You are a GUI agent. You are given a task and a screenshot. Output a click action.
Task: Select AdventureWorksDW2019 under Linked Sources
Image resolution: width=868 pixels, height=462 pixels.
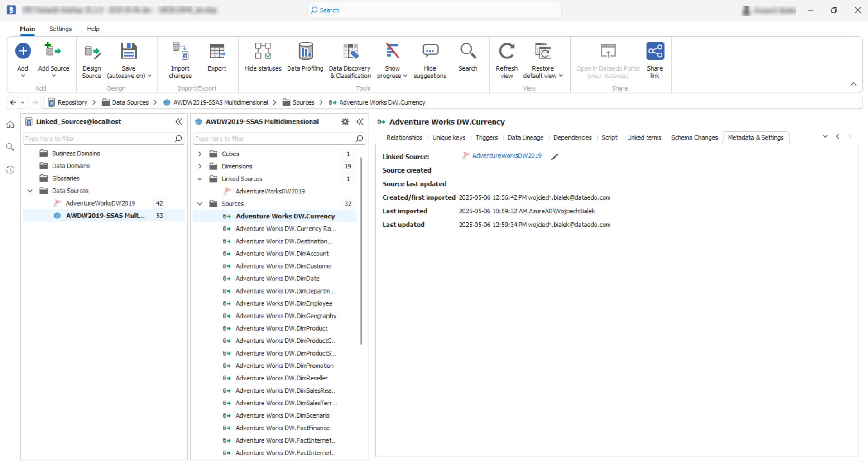pyautogui.click(x=270, y=192)
